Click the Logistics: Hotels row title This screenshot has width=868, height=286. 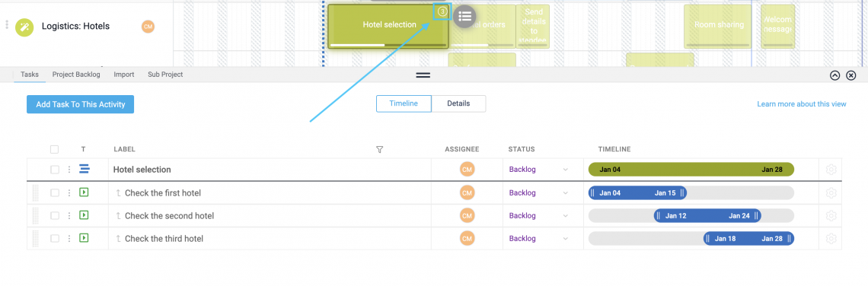click(x=76, y=26)
